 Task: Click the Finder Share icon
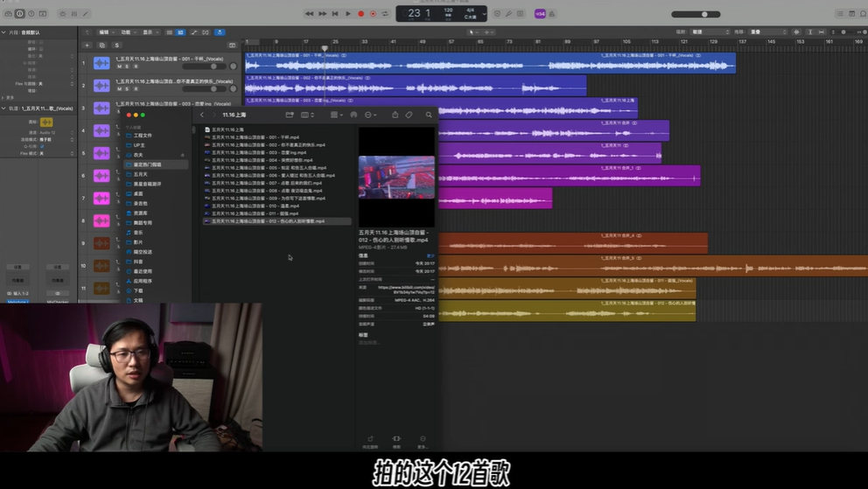coord(395,115)
